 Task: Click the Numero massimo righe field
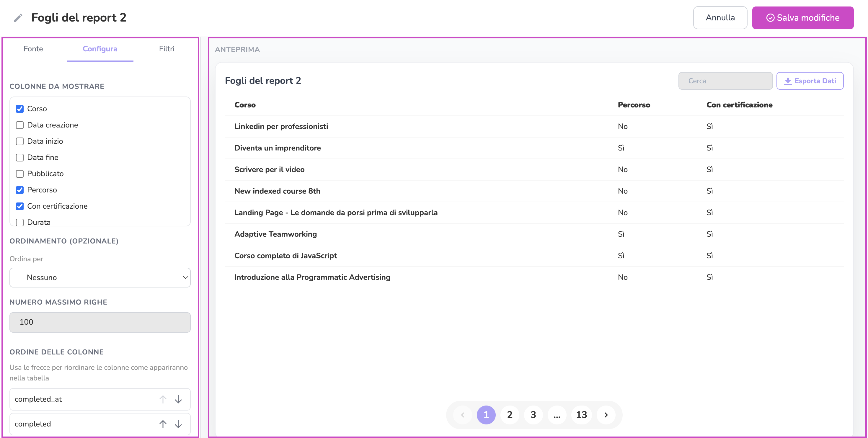point(100,322)
